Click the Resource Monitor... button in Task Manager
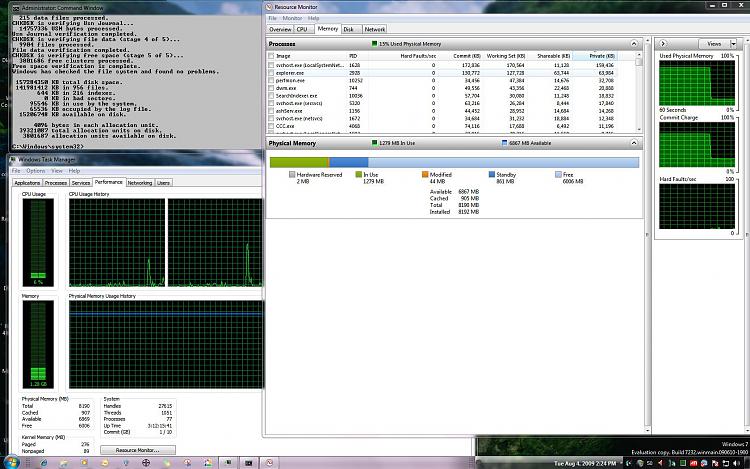750x469 pixels. (138, 450)
